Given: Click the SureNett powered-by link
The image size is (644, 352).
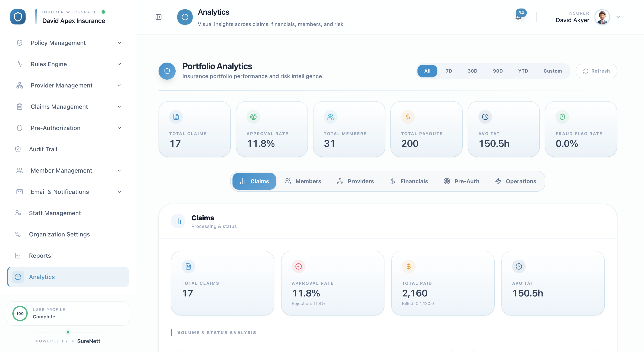Looking at the screenshot, I should (x=88, y=341).
